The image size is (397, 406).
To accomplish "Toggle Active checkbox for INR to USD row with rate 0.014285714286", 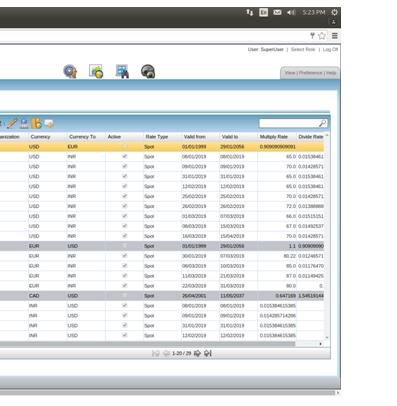I will coord(125,315).
